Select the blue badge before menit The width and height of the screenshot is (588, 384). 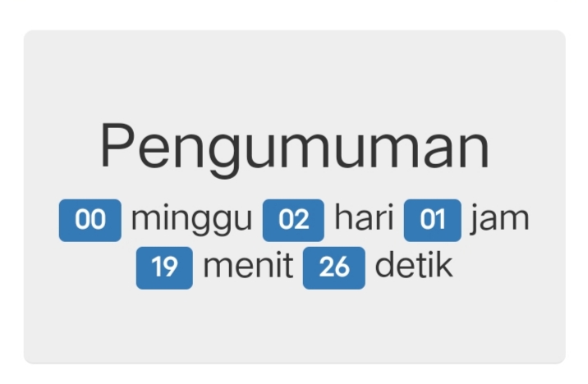tap(164, 267)
